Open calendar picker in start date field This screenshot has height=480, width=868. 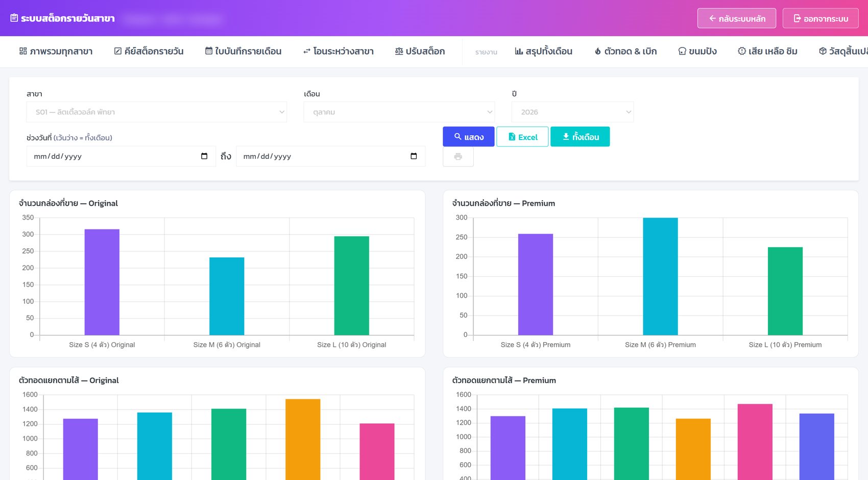pos(204,156)
